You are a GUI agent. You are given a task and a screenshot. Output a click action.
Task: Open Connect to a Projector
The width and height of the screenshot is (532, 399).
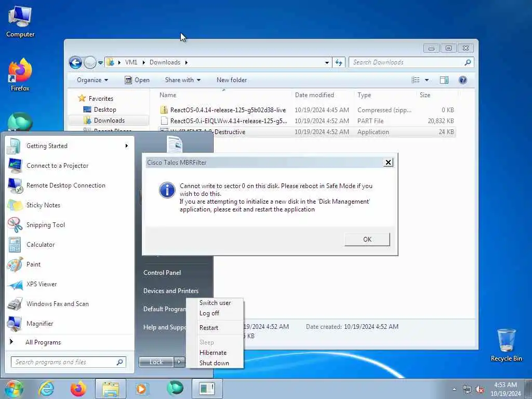point(57,166)
